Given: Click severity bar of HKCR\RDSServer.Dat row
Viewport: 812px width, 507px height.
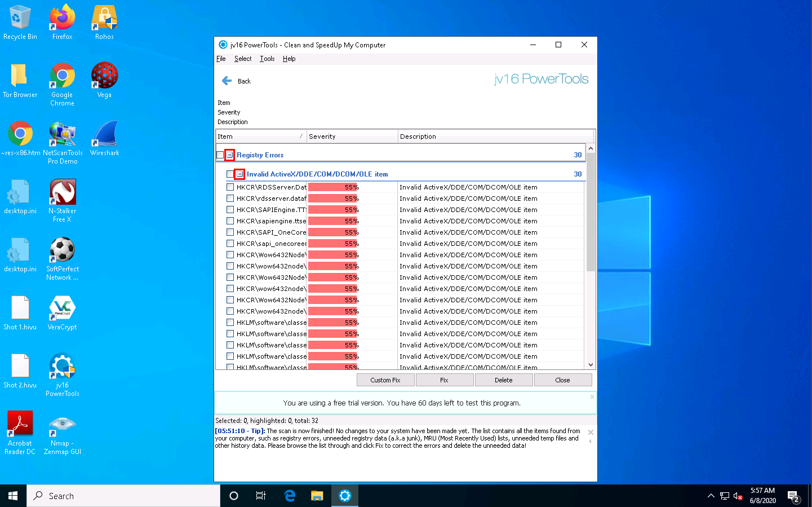Looking at the screenshot, I should tap(334, 187).
